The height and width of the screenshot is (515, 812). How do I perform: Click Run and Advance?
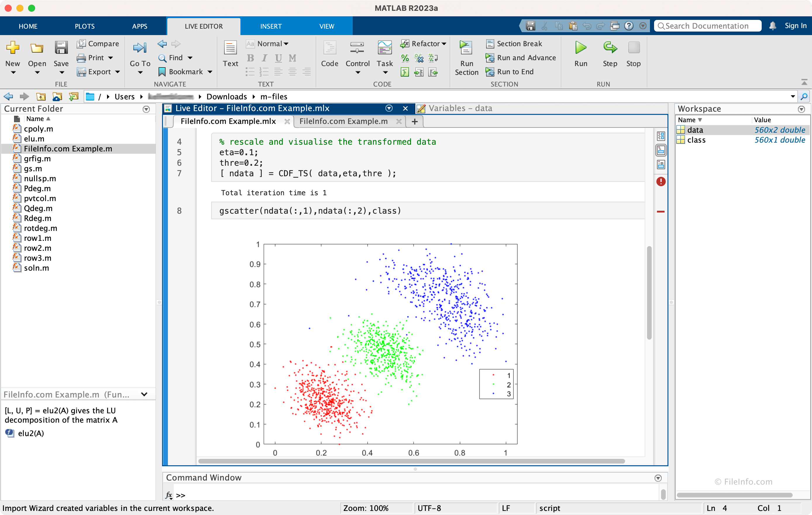click(521, 58)
